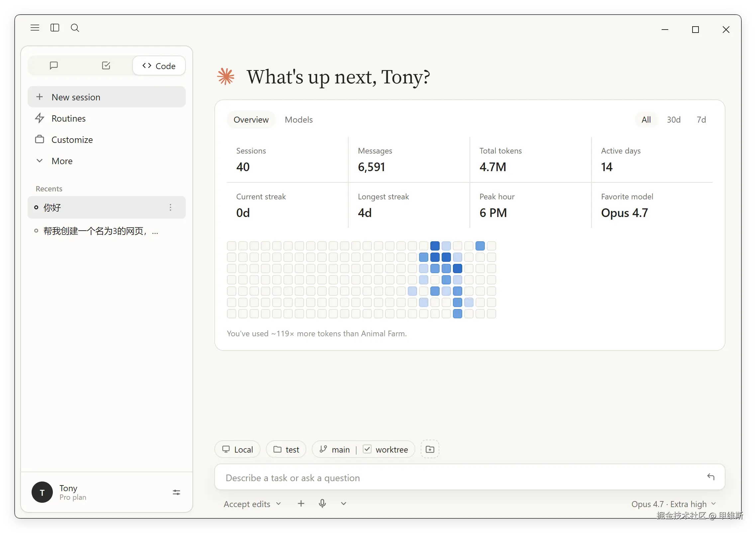Click the add folder dashed icon
This screenshot has height=533, width=756.
430,449
